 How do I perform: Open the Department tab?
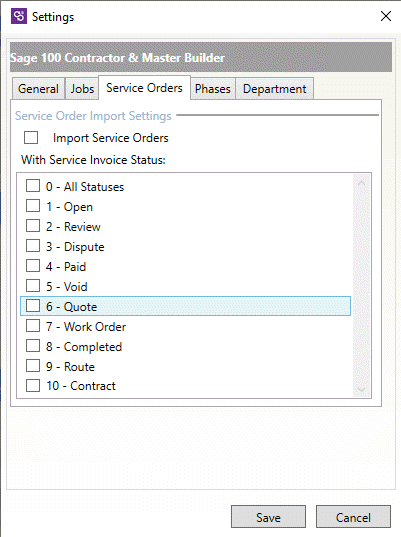[274, 89]
